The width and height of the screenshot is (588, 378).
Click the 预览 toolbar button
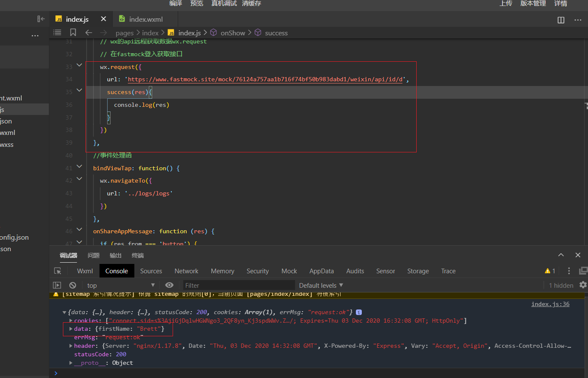(197, 3)
